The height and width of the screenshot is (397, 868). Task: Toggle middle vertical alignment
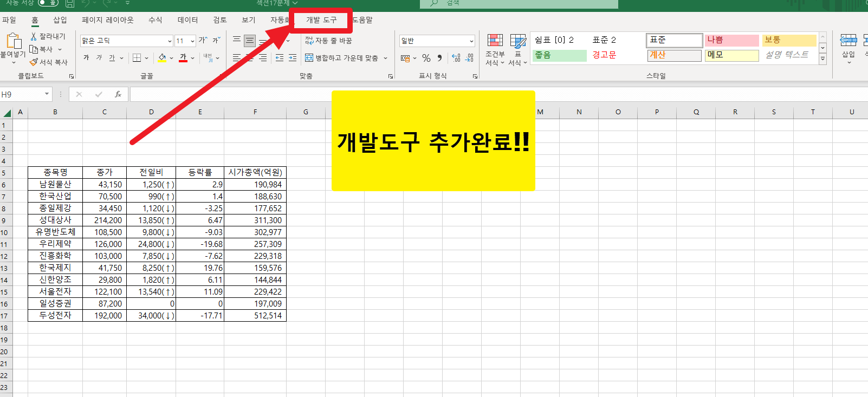coord(250,41)
